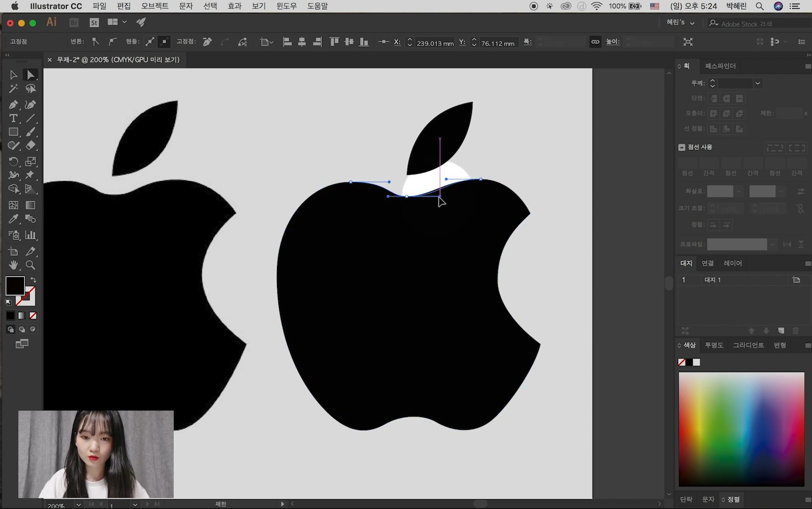Select the Direct Selection tool
The width and height of the screenshot is (812, 509).
tap(31, 75)
